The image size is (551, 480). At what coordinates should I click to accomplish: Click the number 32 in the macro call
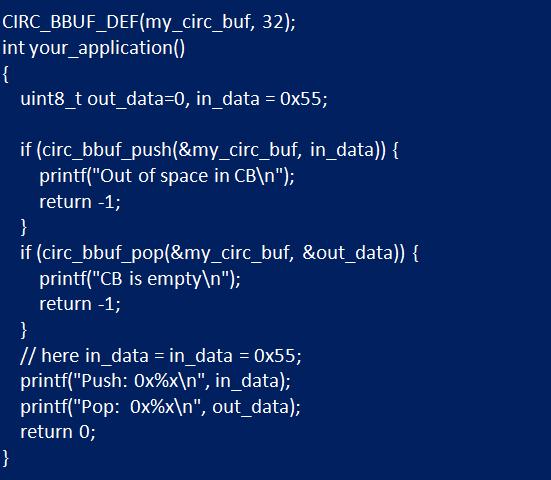click(273, 21)
